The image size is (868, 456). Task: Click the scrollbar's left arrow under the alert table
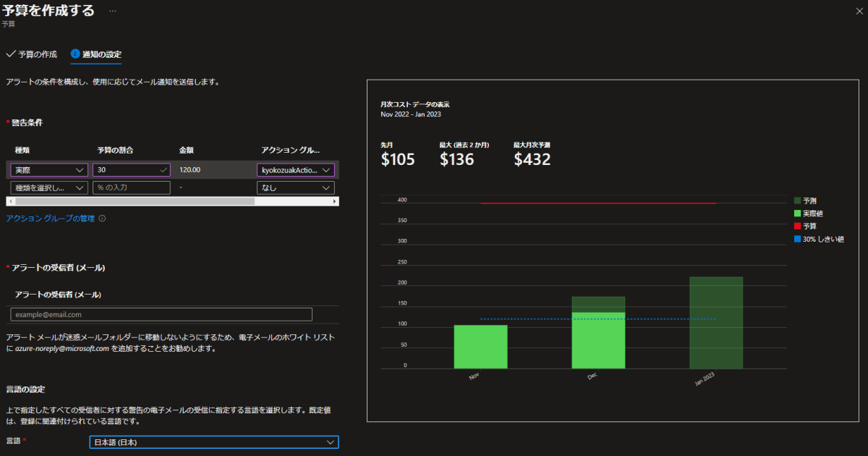9,201
